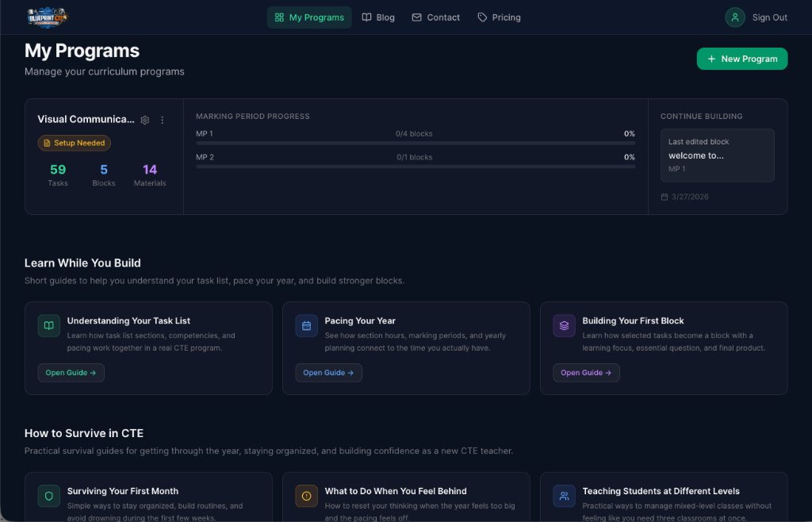
Task: Open the Contact page
Action: click(435, 17)
